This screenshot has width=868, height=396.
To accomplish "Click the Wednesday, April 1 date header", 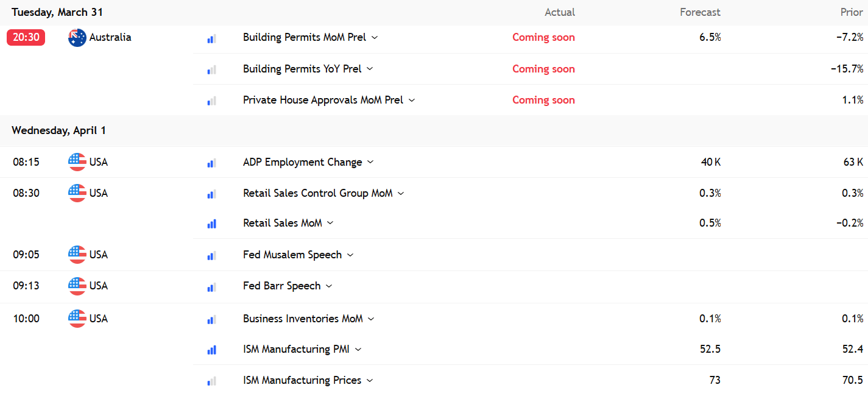I will click(58, 130).
